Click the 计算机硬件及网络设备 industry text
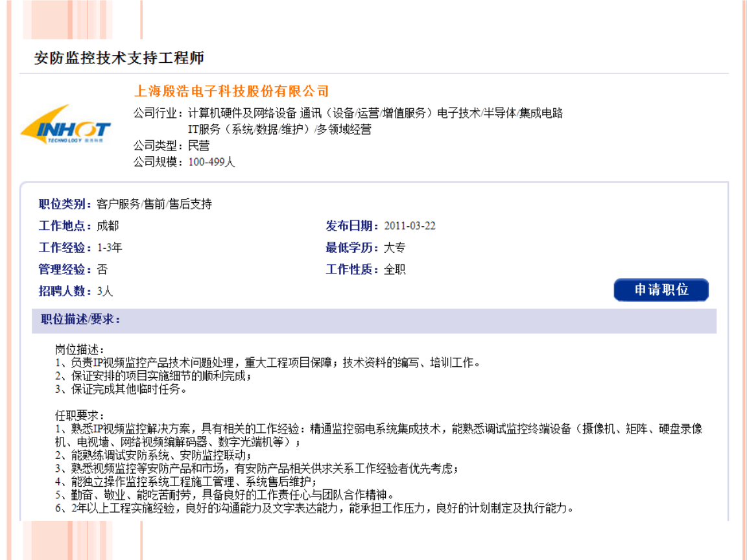This screenshot has height=560, width=747. point(241,111)
